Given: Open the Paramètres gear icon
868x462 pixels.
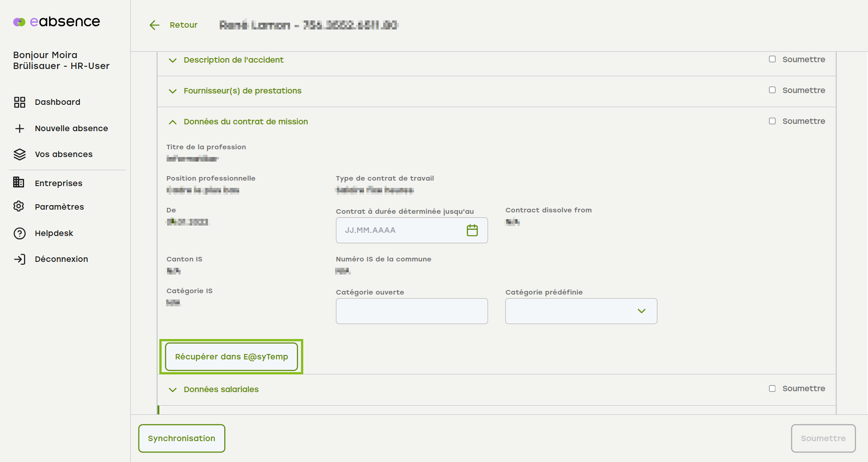Looking at the screenshot, I should tap(19, 206).
